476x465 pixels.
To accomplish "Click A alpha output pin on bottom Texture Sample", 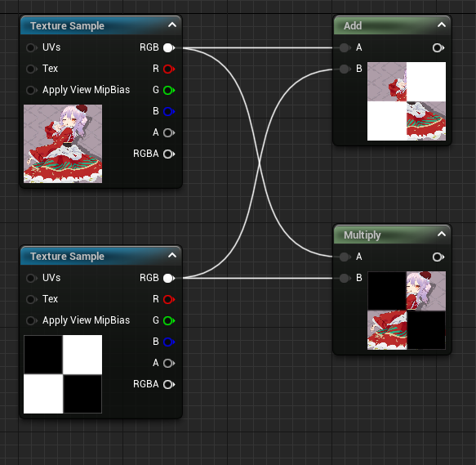I will (x=169, y=363).
